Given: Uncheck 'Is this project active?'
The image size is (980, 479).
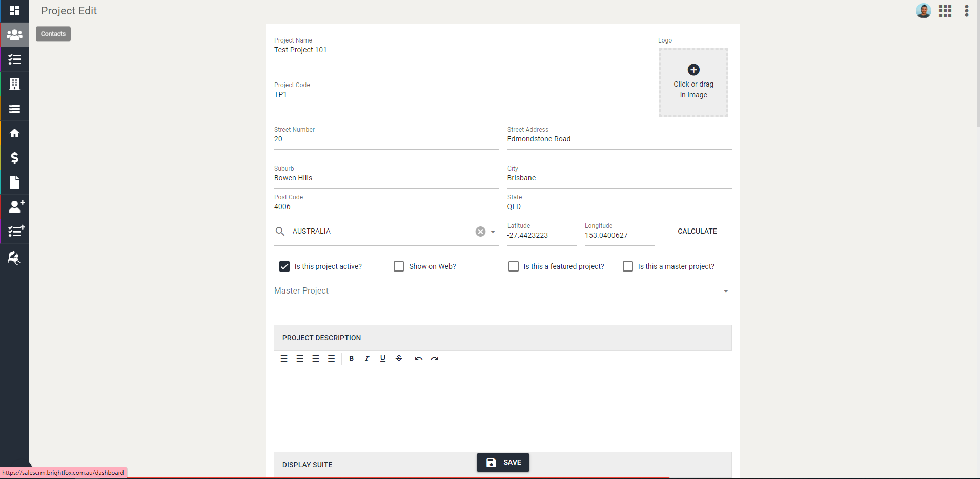Looking at the screenshot, I should point(284,266).
